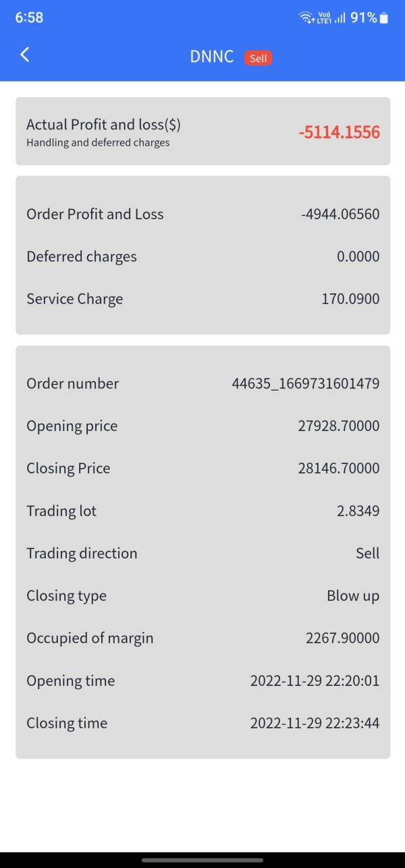Screen dimensions: 405x868
Task: Tap the battery icon in status bar
Action: tap(384, 18)
